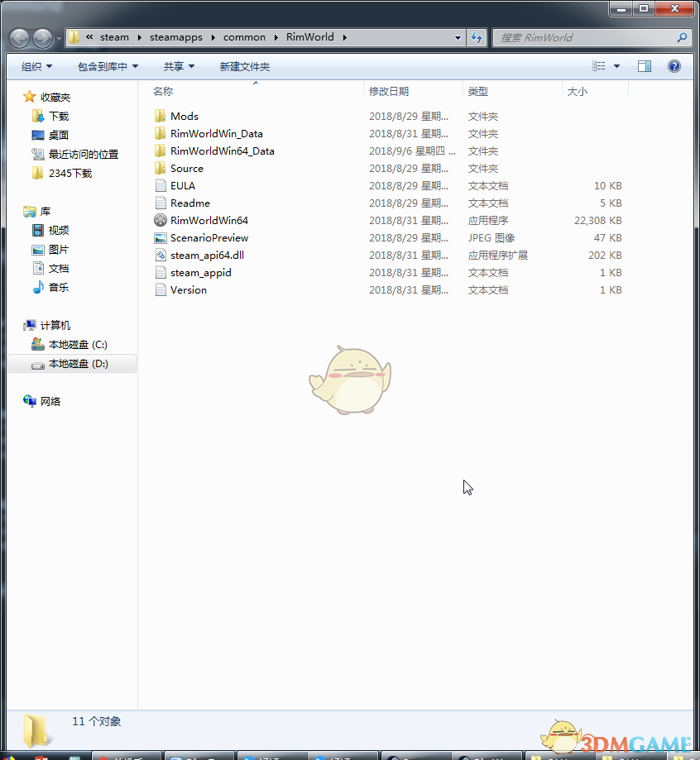This screenshot has height=760, width=700.
Task: Click the '22,308 KB' size cell
Action: (597, 221)
